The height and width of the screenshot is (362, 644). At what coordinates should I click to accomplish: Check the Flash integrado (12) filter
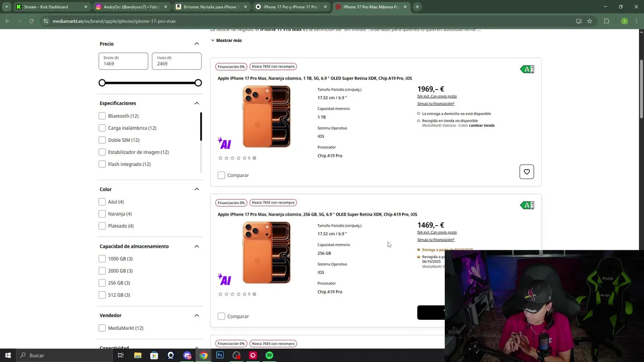pos(102,164)
